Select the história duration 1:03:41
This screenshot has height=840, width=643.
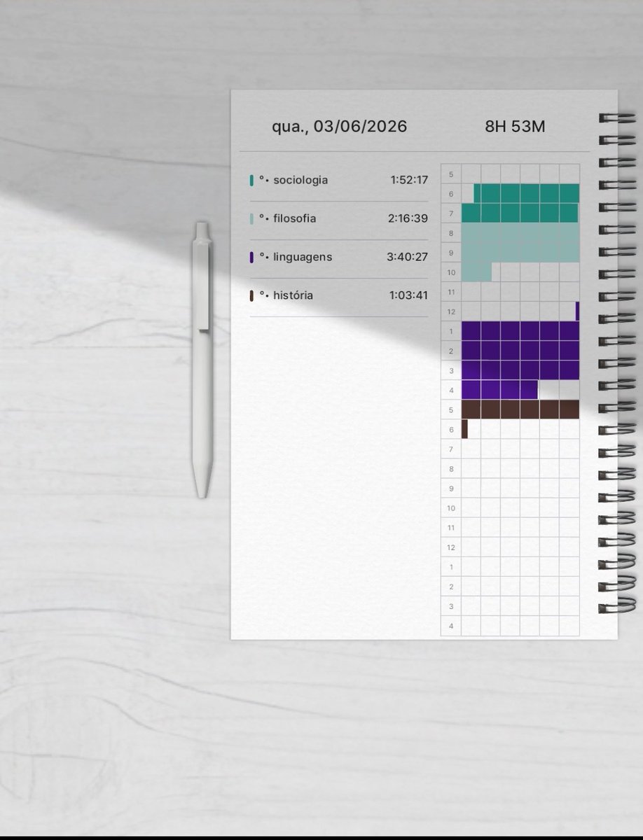409,295
